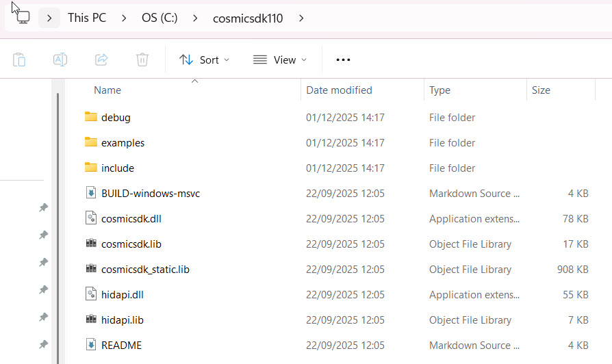
Task: Click the See more three-dots button
Action: point(343,60)
